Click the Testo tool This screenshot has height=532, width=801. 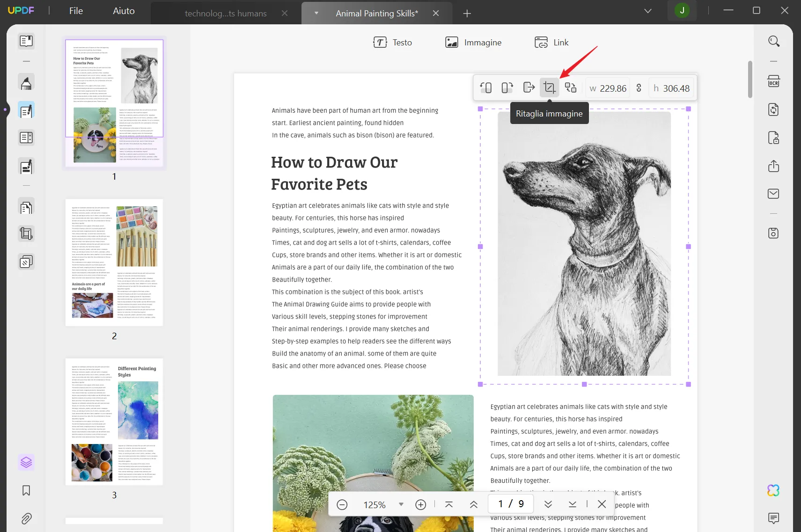(x=392, y=43)
